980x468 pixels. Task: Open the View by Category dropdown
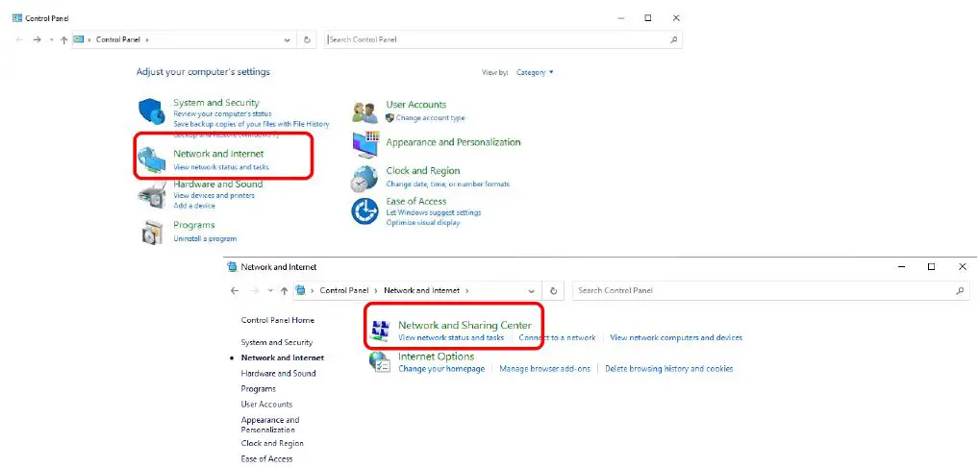click(535, 72)
